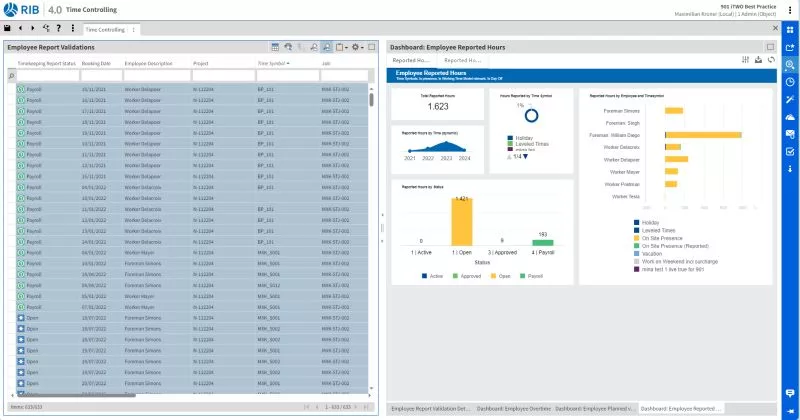
Task: Open help question mark icon
Action: point(59,28)
